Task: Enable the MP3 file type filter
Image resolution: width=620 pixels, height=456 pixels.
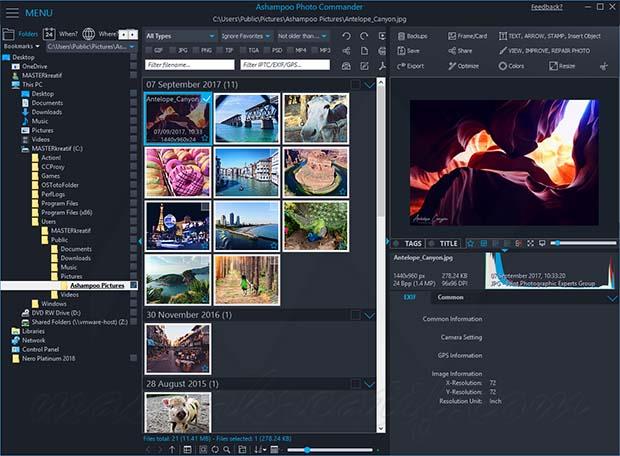Action: tap(315, 50)
